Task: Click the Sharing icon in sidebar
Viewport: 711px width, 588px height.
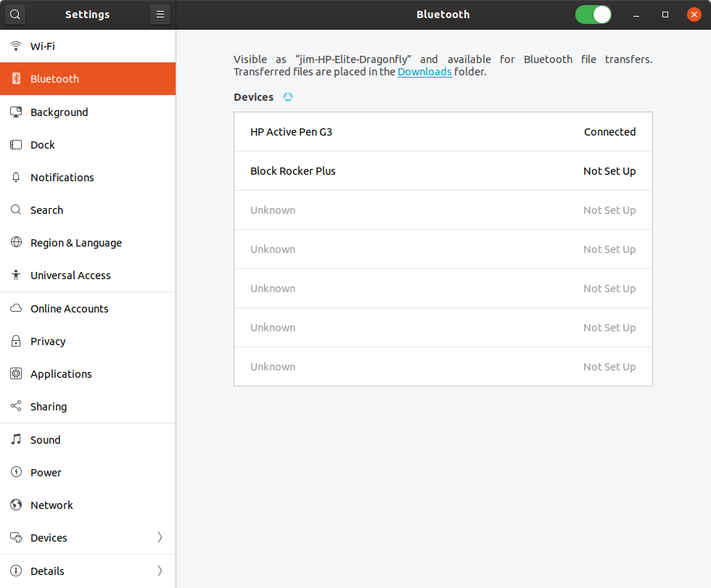Action: point(16,407)
